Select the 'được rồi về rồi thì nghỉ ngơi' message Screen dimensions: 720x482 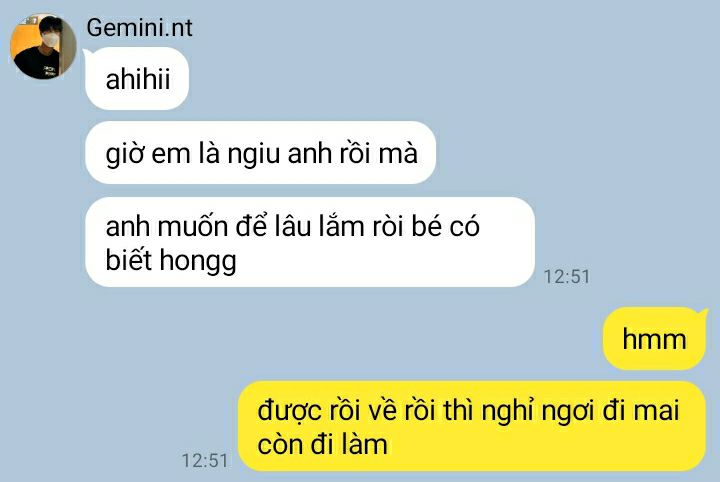tap(472, 426)
